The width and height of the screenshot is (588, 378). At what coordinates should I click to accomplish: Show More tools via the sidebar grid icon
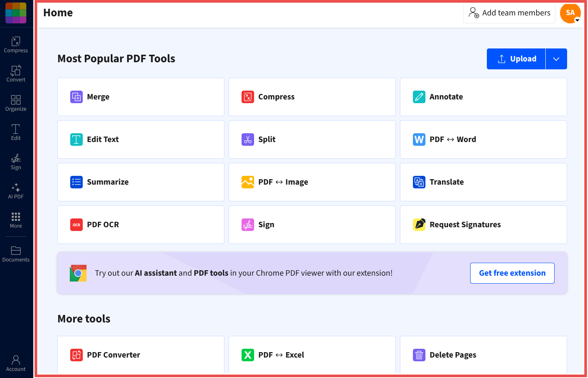click(16, 220)
